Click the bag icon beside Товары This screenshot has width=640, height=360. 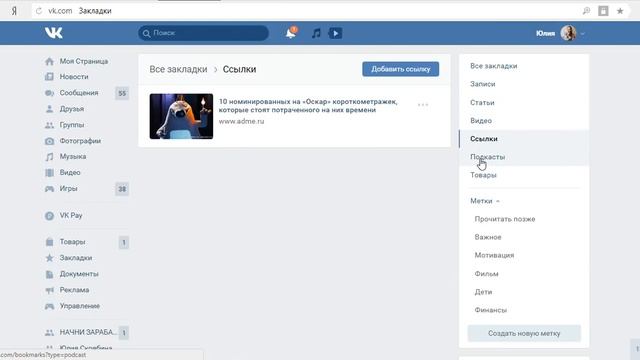point(49,242)
